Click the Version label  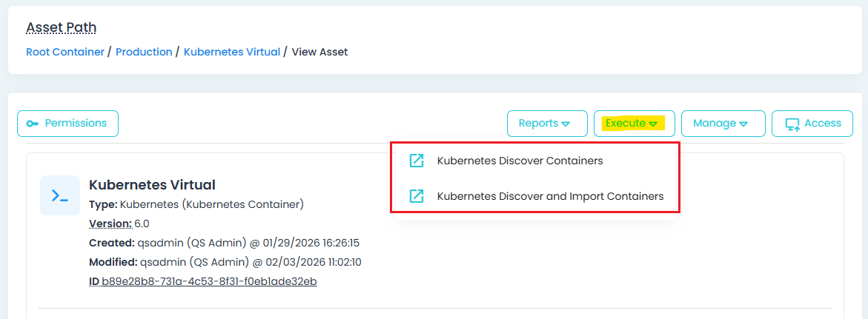(x=110, y=223)
